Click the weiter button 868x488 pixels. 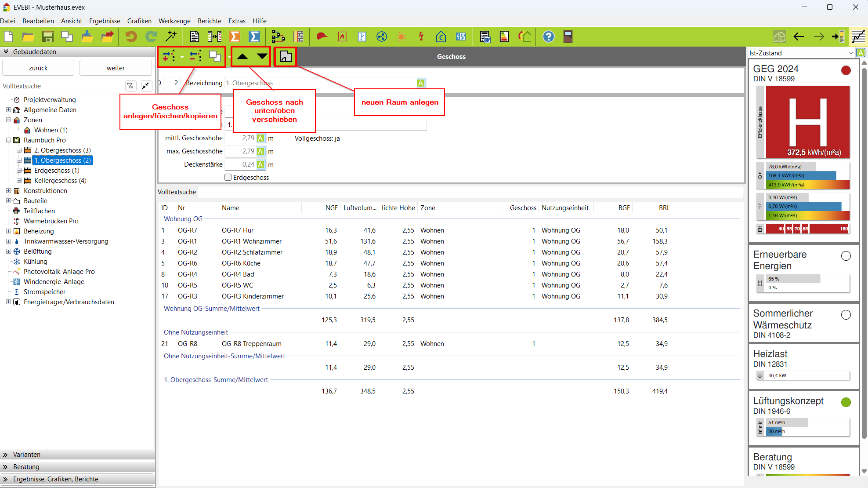[116, 68]
